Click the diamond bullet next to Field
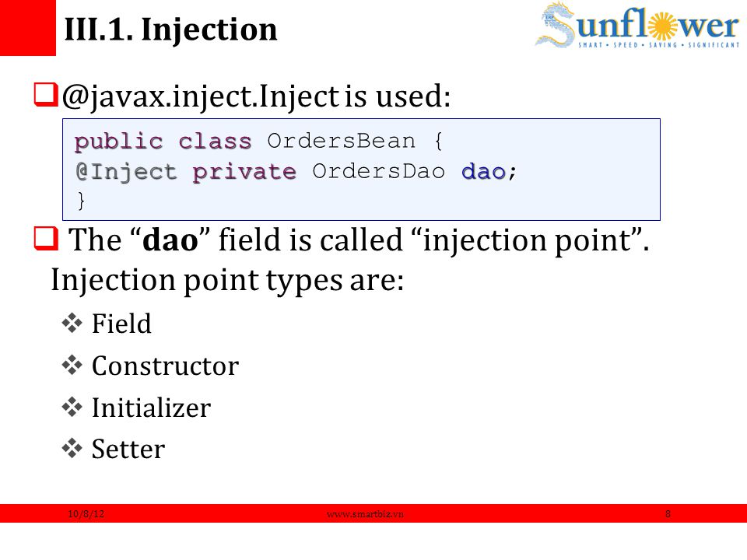 [x=72, y=324]
